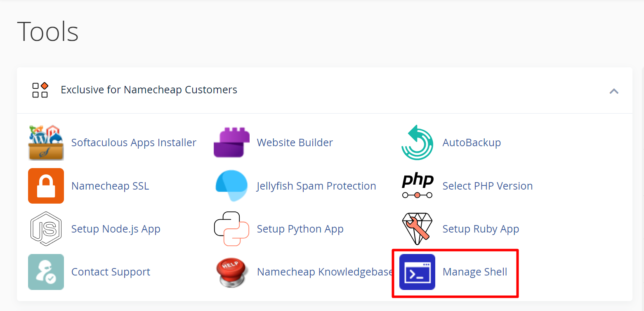Click the Namecheap section squares icon
This screenshot has width=644, height=311.
(40, 90)
